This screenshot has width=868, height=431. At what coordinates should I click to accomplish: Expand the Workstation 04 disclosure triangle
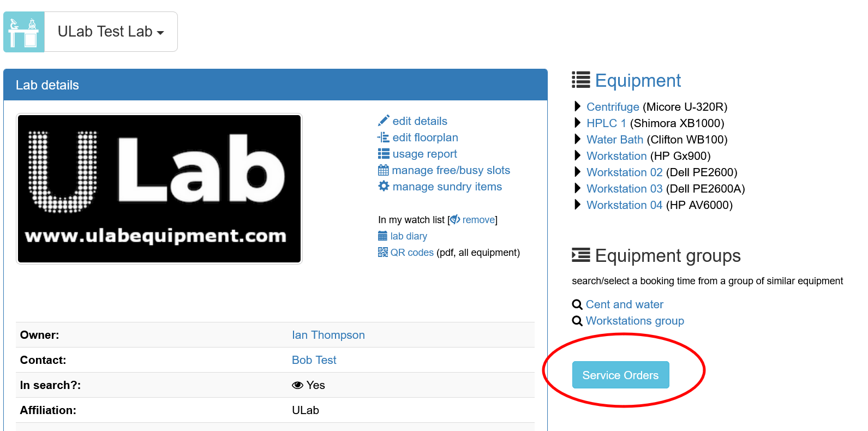click(x=577, y=205)
